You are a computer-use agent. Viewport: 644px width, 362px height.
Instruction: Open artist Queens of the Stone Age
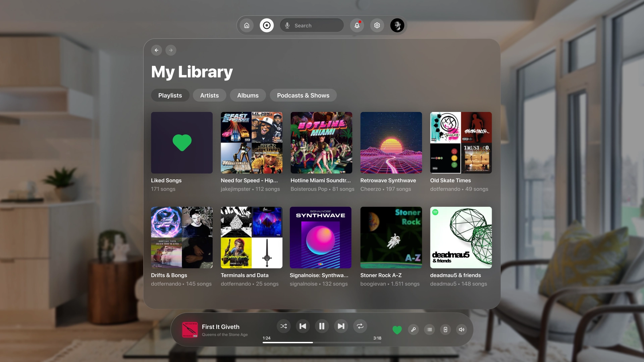click(225, 335)
